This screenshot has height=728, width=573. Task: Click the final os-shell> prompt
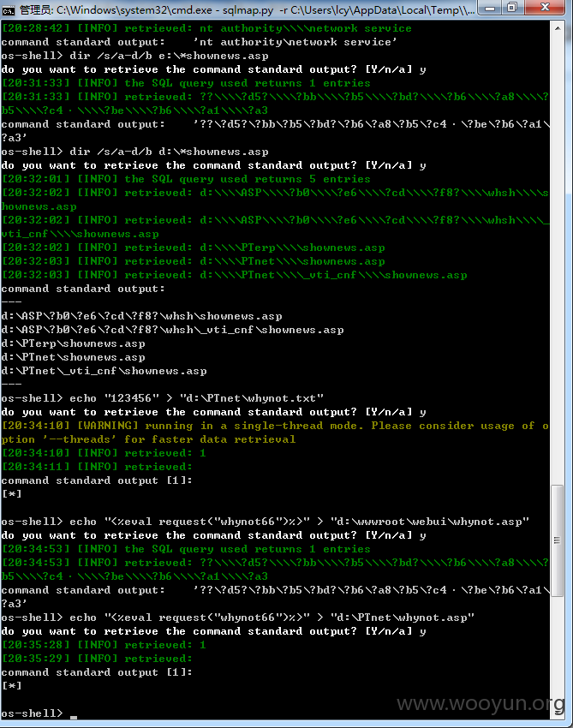tap(32, 713)
